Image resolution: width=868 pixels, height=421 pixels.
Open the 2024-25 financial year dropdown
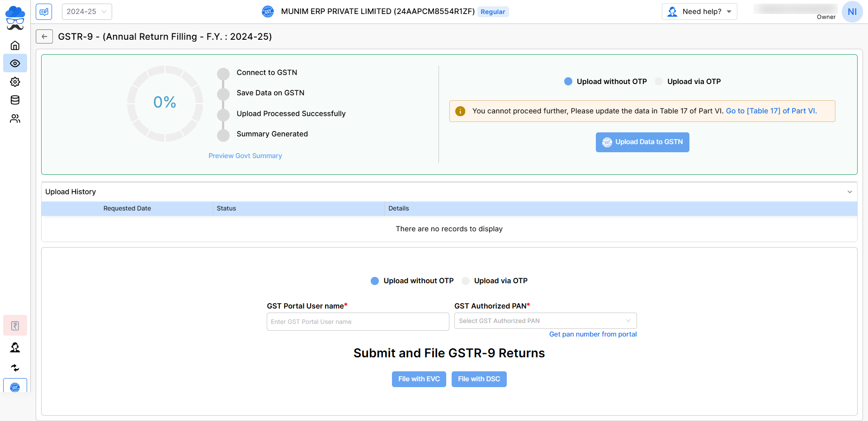pyautogui.click(x=87, y=12)
